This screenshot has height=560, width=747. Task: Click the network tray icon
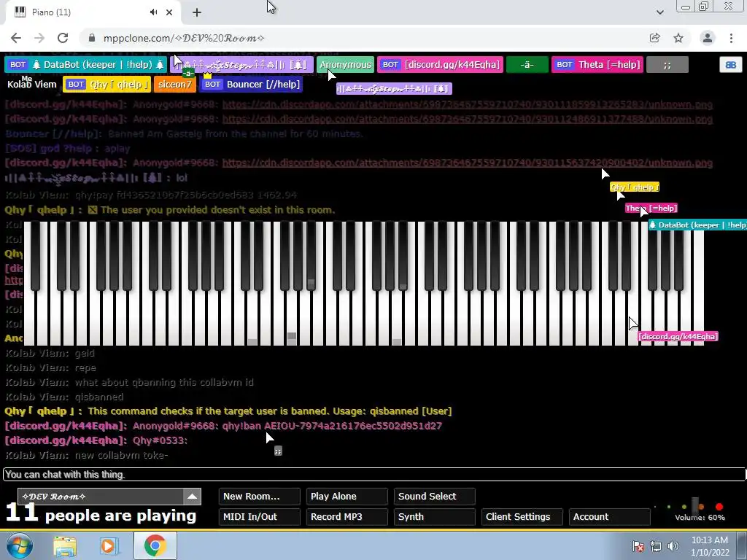point(656,546)
